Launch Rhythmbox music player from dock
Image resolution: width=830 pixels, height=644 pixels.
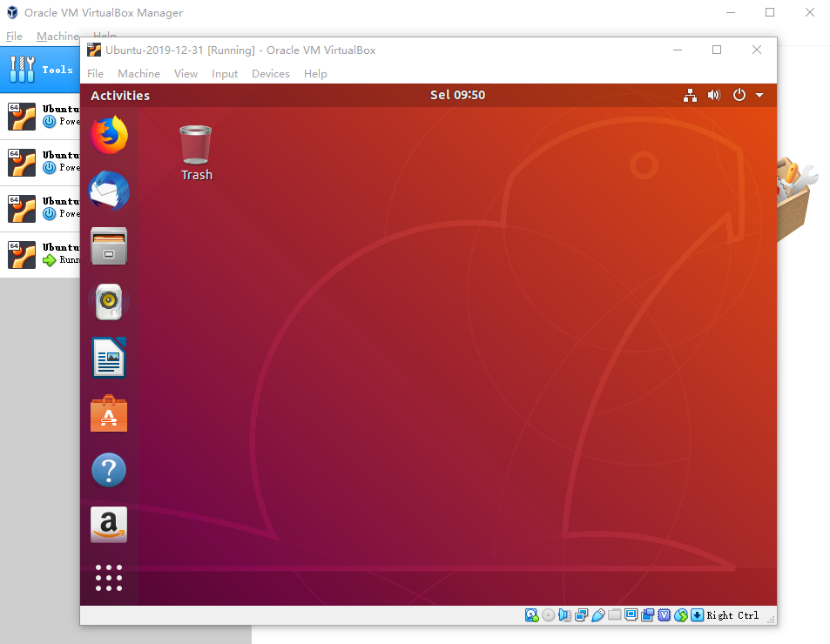pos(109,301)
